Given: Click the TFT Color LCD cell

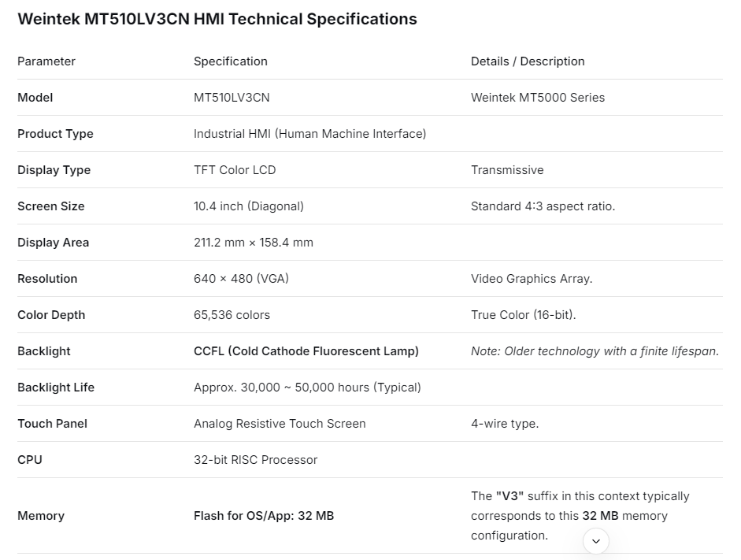Looking at the screenshot, I should point(235,170).
